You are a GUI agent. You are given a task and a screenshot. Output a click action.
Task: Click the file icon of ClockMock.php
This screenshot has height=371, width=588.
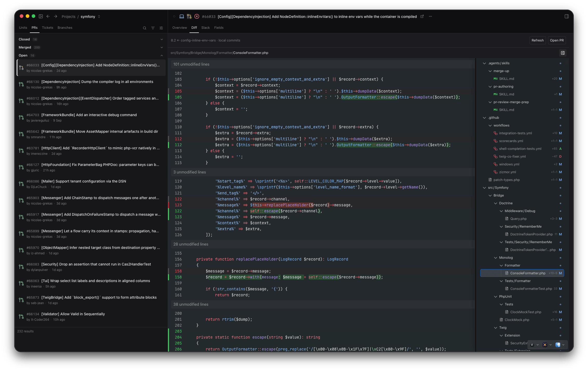pos(501,320)
